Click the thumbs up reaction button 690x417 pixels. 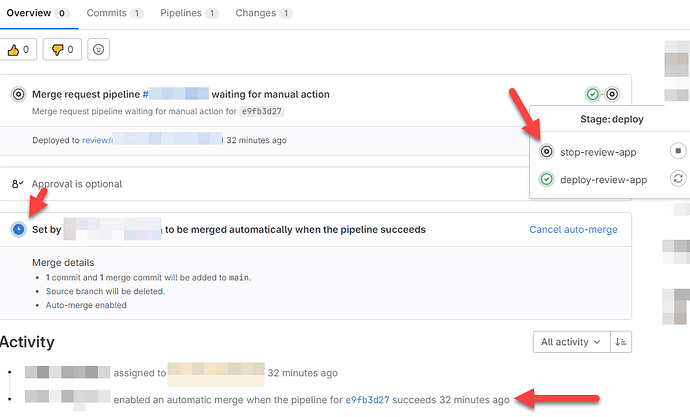tap(20, 48)
